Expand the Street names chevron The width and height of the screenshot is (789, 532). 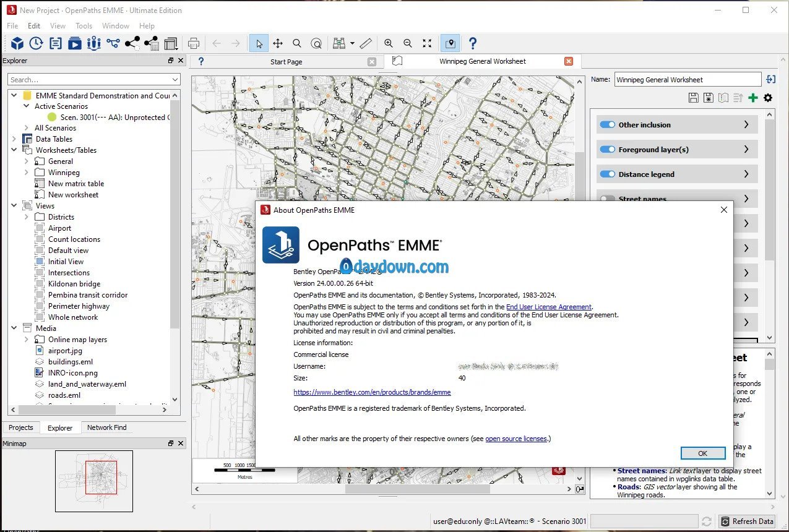(x=746, y=198)
